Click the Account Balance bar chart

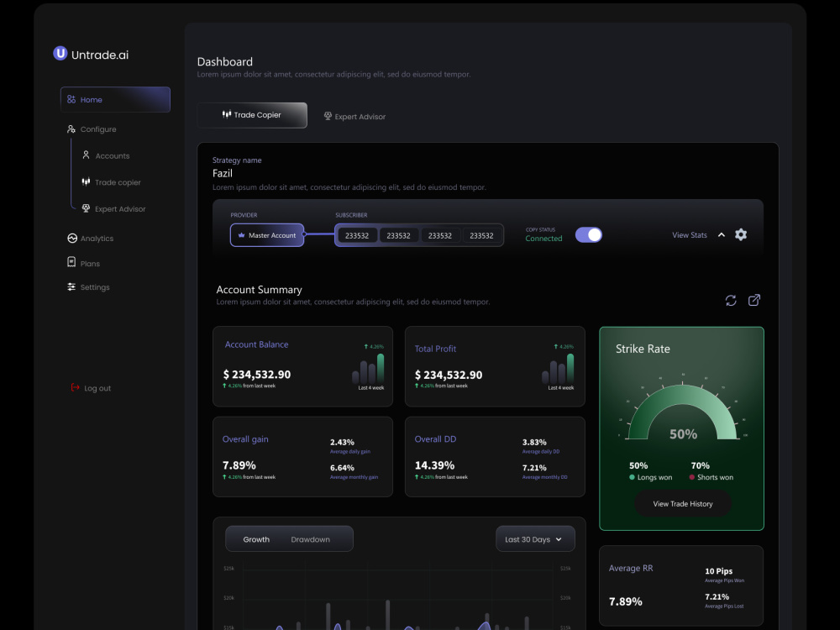[x=368, y=369]
